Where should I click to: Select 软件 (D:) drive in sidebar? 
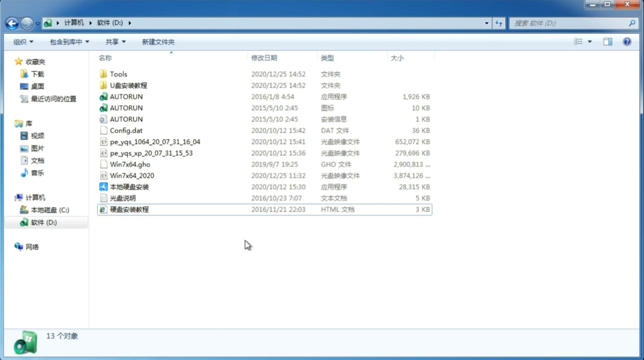pos(43,222)
